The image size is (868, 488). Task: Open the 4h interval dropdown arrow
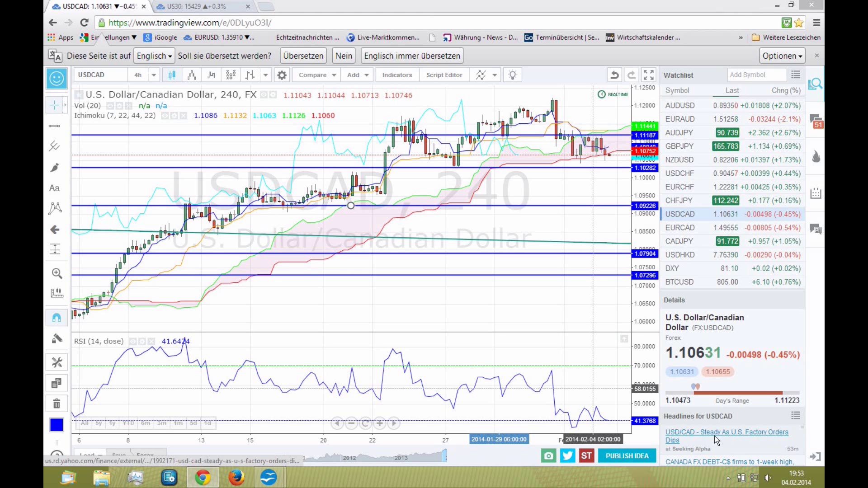(x=154, y=75)
